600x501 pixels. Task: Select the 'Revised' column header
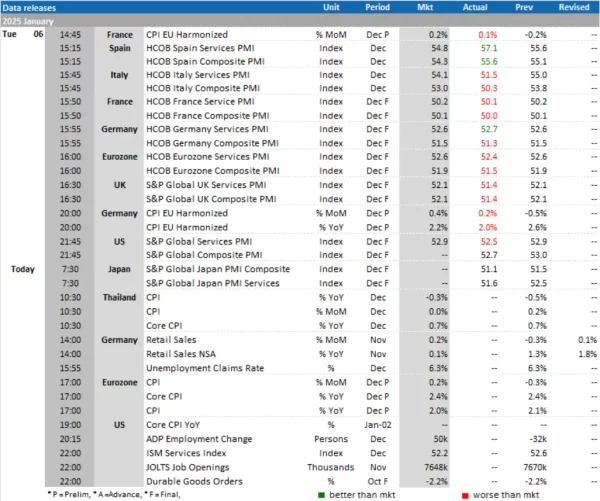571,7
